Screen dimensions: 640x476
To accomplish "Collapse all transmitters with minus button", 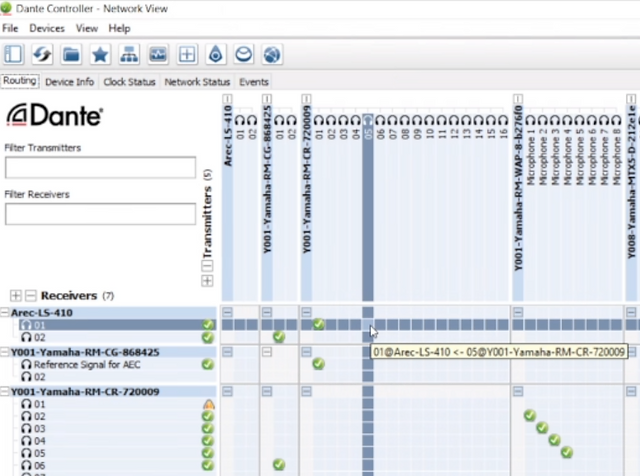I will click(x=207, y=266).
